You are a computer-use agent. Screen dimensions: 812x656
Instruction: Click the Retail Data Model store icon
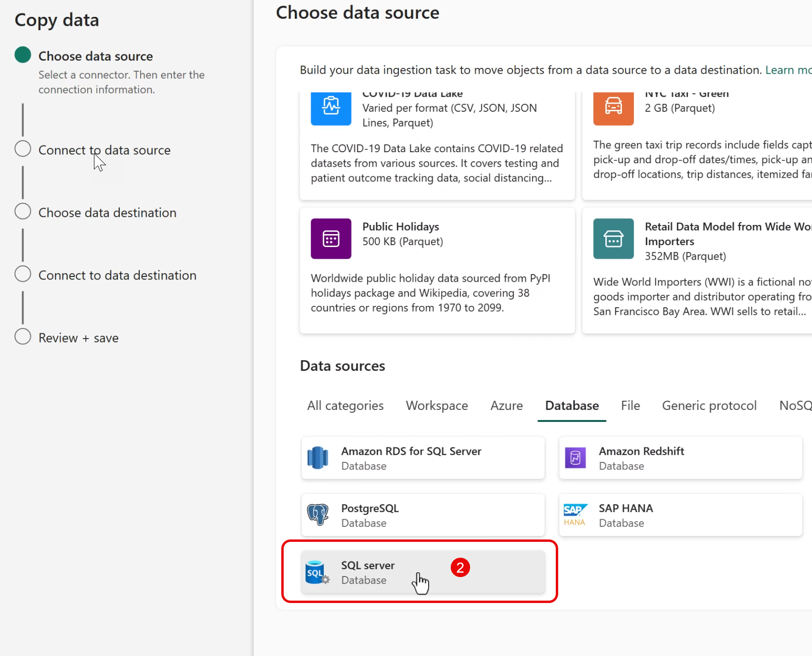613,239
